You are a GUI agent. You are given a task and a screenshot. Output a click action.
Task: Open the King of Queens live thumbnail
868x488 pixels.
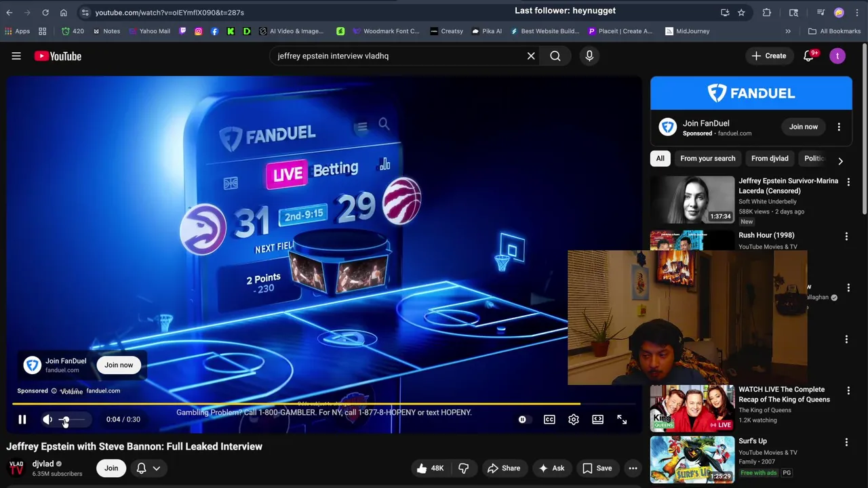[692, 408]
